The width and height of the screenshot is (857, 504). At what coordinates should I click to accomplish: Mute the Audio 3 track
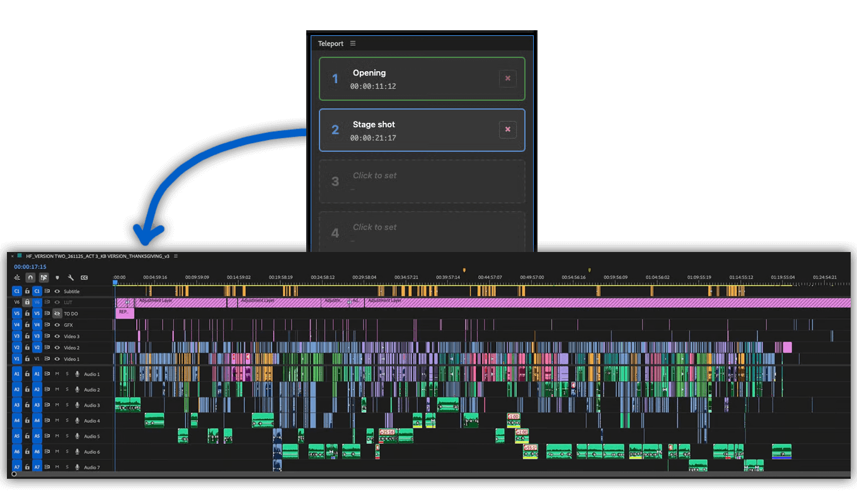[57, 405]
